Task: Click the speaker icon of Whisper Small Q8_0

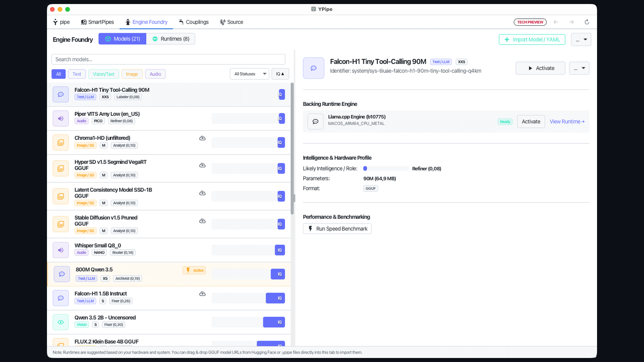Action: [61, 250]
